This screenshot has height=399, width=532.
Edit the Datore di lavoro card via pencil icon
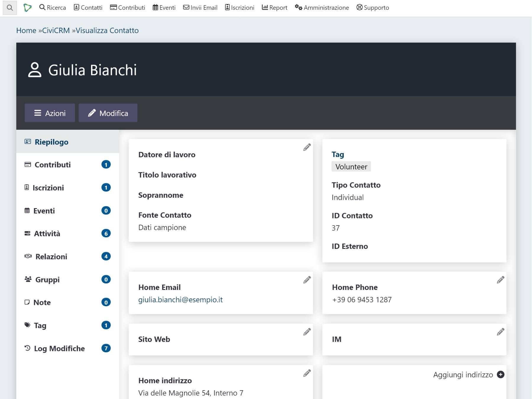pyautogui.click(x=307, y=147)
